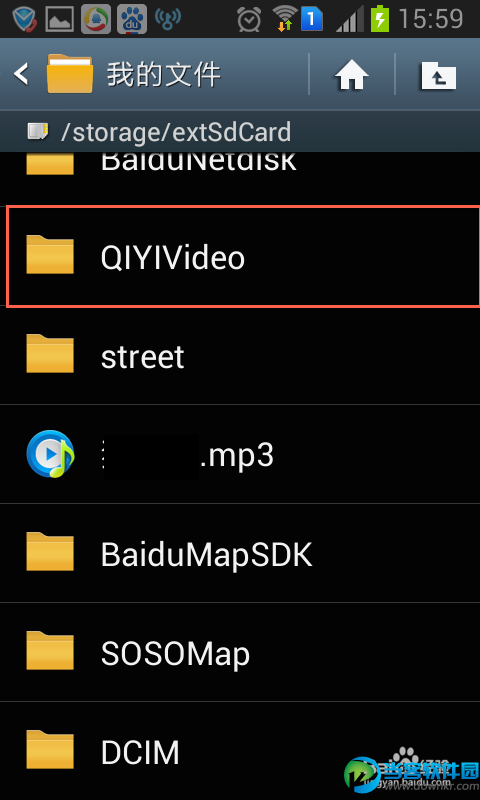Go to home folder via house icon
This screenshot has width=480, height=800.
pos(351,74)
